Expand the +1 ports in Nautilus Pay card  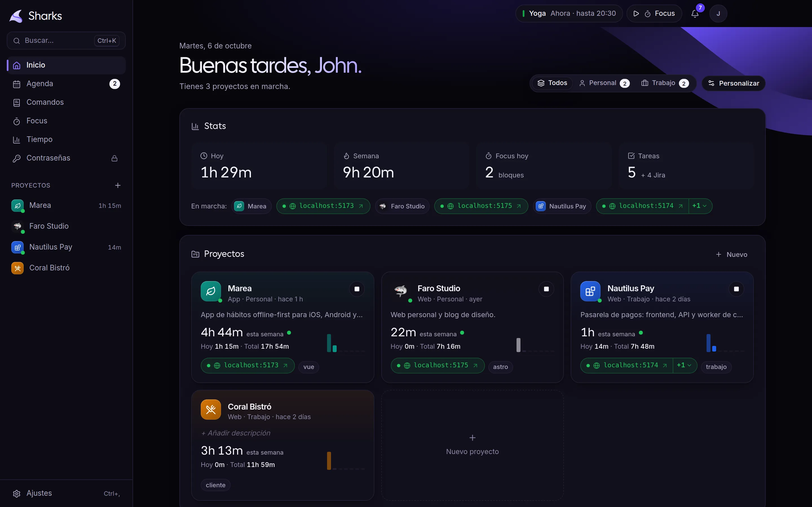[685, 366]
